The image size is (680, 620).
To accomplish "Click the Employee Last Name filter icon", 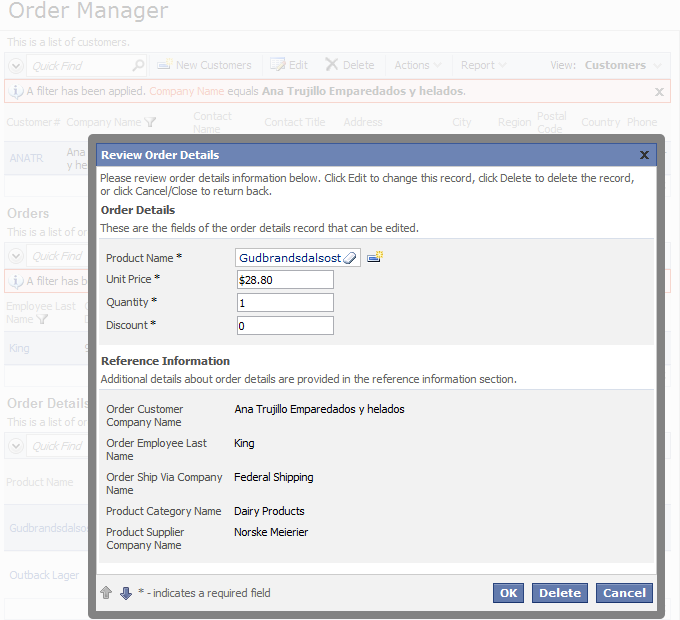I will [x=42, y=320].
